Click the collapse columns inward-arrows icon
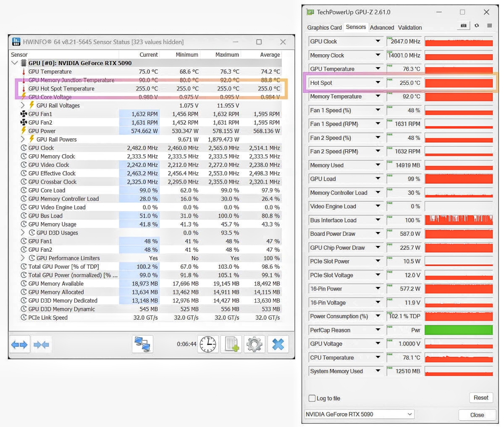 click(41, 345)
